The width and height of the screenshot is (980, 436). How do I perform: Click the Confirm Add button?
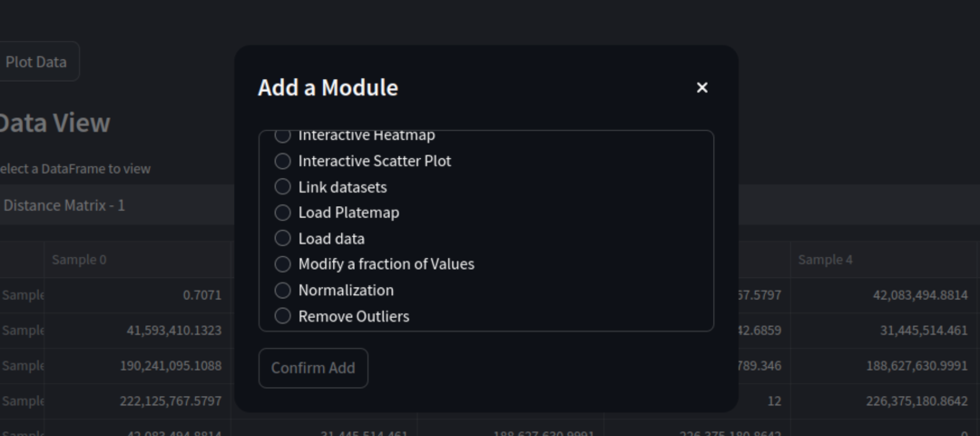click(x=313, y=368)
